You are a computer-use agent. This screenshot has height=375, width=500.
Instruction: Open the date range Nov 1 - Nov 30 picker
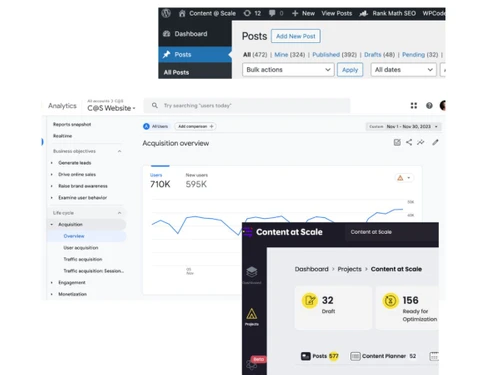coord(404,127)
